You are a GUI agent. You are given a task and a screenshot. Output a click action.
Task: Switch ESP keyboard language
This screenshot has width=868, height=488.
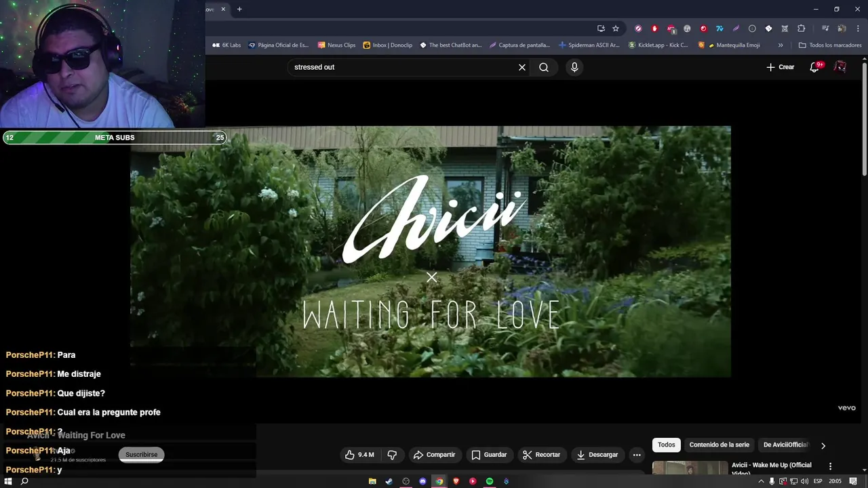[818, 481]
